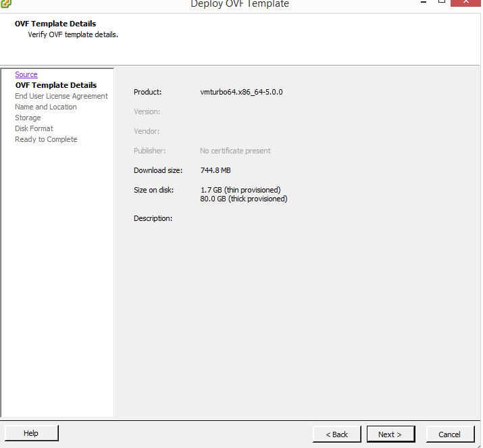The image size is (483, 448).
Task: Click the No certificate present text
Action: pos(235,151)
